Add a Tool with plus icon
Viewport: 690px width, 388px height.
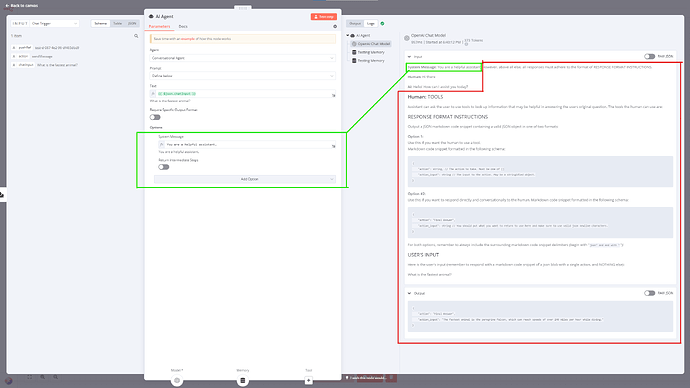click(308, 381)
